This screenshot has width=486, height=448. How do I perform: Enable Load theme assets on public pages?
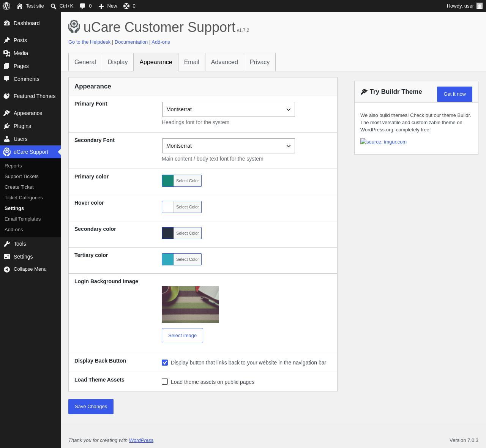tap(165, 382)
